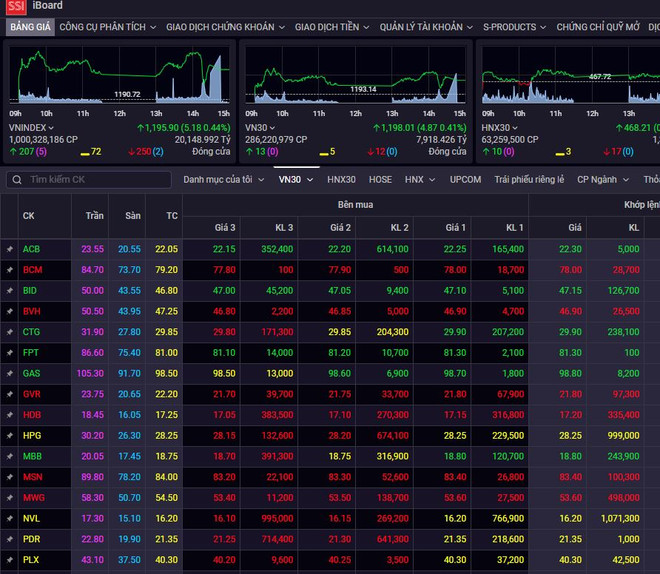Pin the CTG stock row
Screen dimensions: 660x574
(9, 332)
